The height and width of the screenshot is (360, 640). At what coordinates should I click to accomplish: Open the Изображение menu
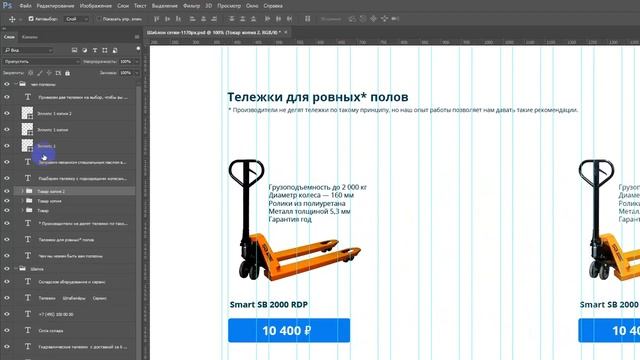[x=96, y=6]
